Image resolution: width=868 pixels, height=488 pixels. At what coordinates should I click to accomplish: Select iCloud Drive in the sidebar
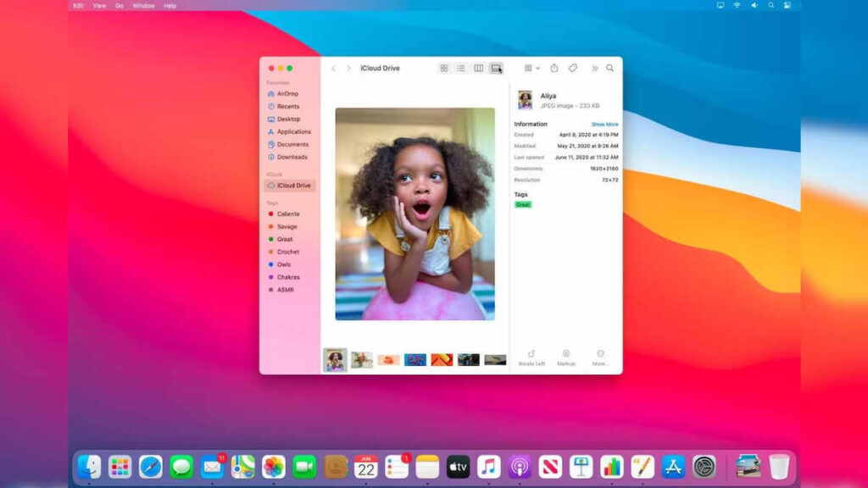(x=290, y=186)
